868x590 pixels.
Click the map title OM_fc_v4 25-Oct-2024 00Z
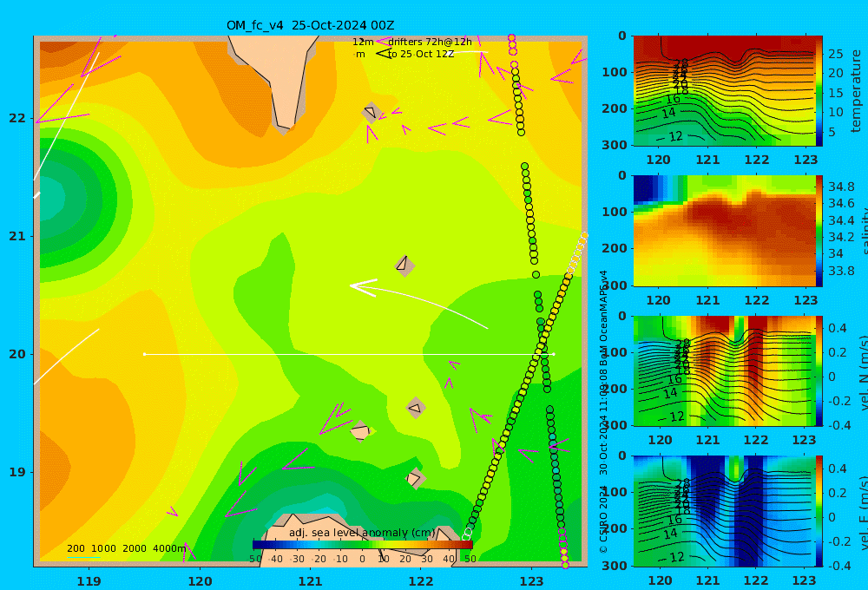310,25
